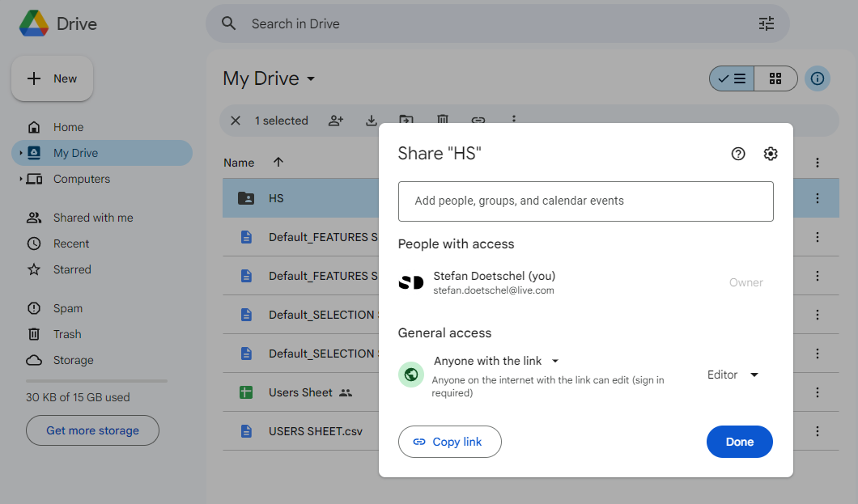Click the Done button
858x504 pixels.
pos(739,442)
